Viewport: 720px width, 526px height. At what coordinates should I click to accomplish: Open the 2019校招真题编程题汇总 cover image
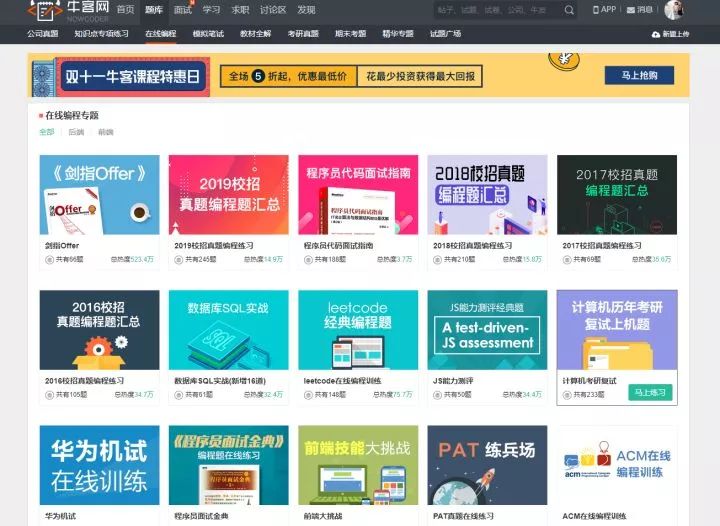click(229, 195)
